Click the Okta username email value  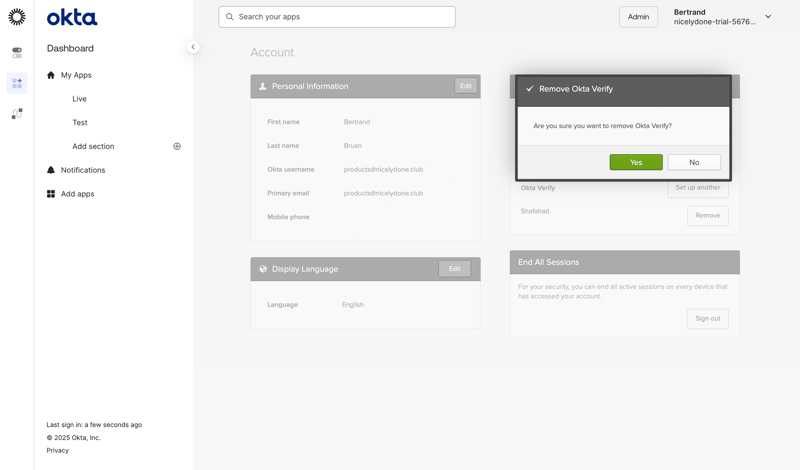pyautogui.click(x=383, y=169)
